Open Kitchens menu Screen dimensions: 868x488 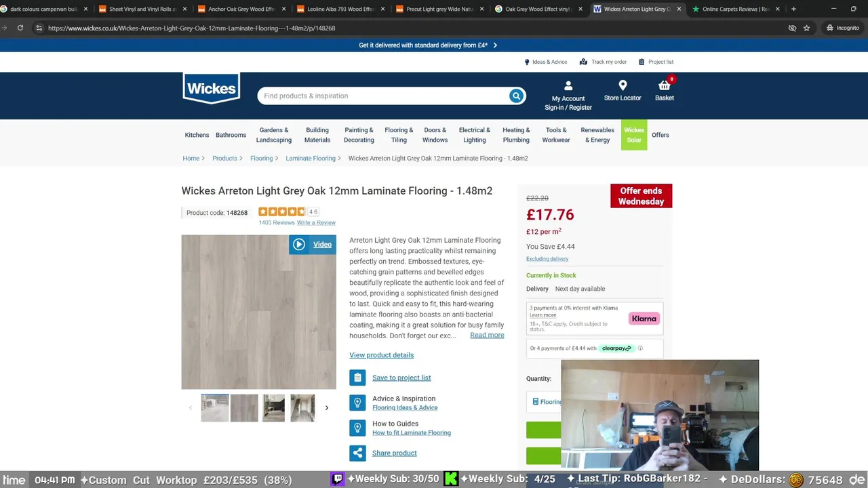(197, 135)
